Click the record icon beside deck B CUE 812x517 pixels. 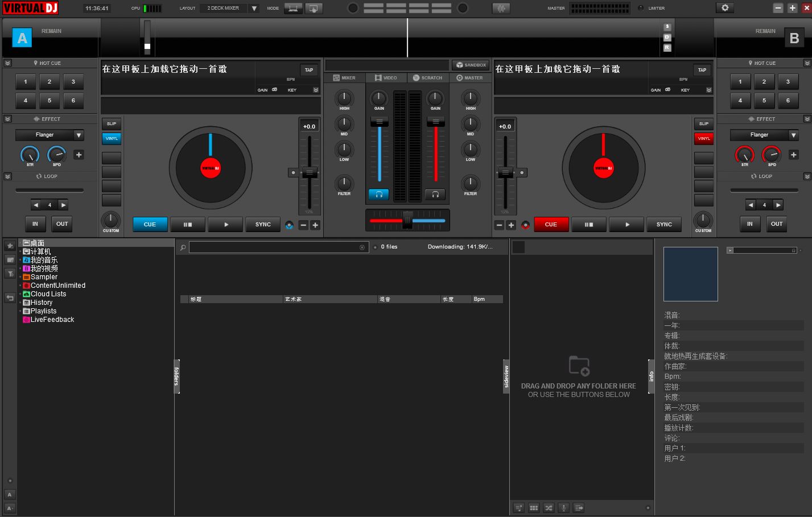click(x=525, y=225)
